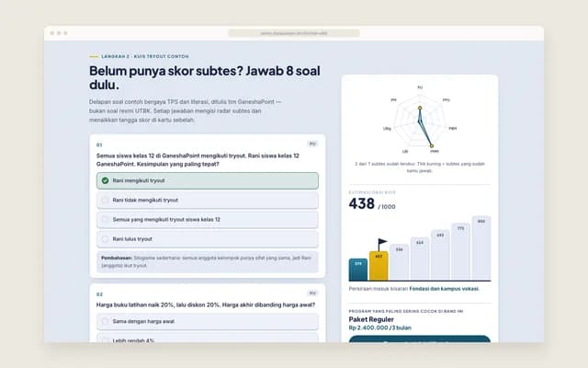Screen dimensions: 588x368
Task: Click the 'PROGRAM YANG PALING SERING COCOK' label
Action: pos(406,311)
